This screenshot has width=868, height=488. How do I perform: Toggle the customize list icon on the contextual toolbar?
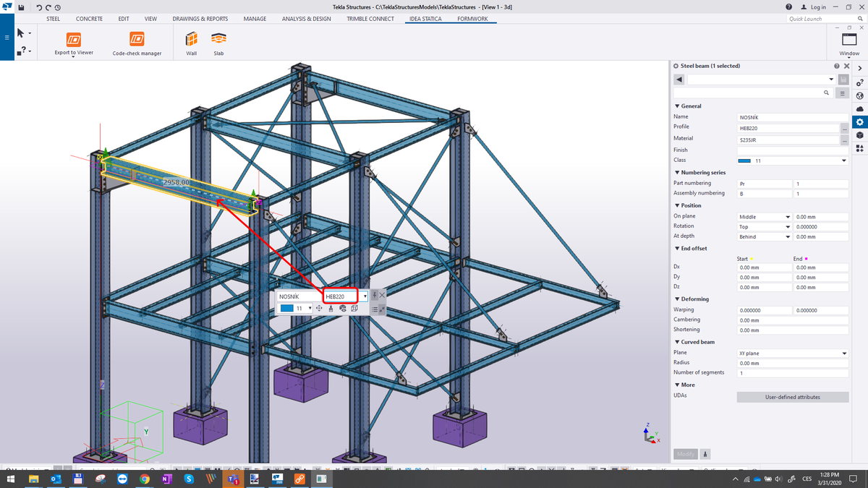(x=375, y=309)
